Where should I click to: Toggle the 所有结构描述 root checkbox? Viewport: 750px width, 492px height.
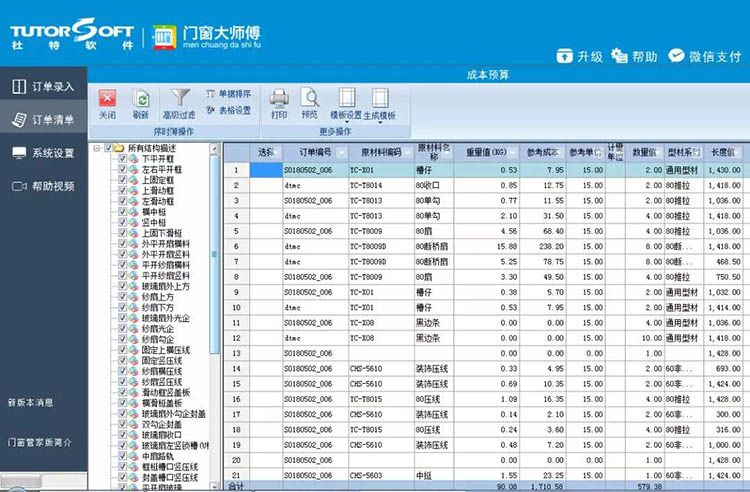tap(108, 148)
